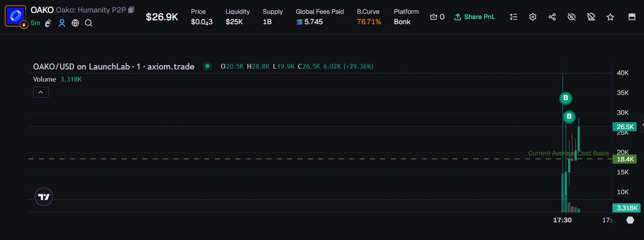Click the Share PnL button
The image size is (644, 240).
tap(474, 17)
